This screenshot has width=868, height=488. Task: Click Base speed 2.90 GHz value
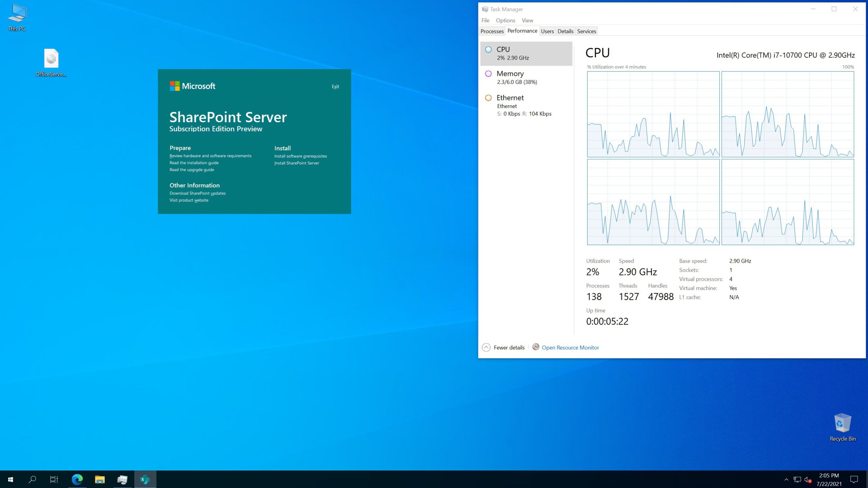(740, 261)
